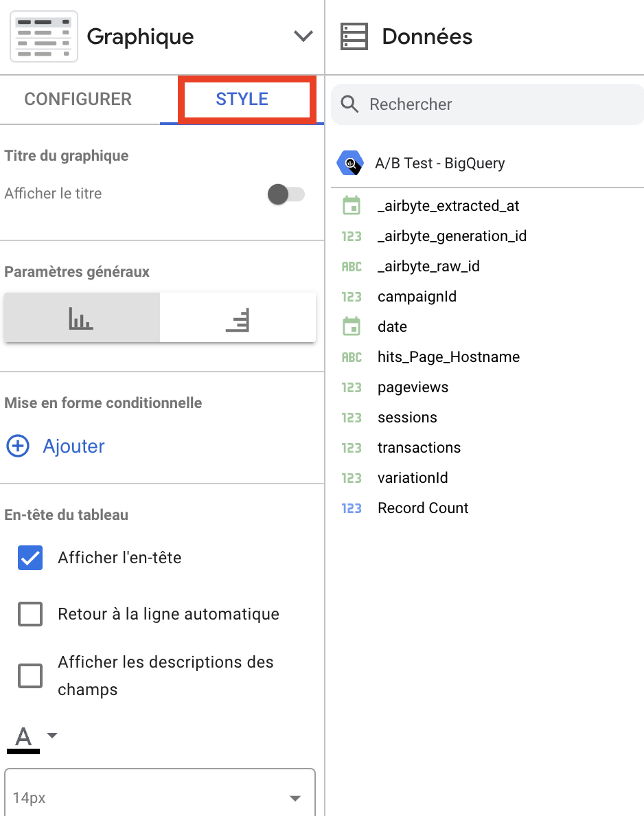Click the BigQuery data source icon
The image size is (644, 816).
pyautogui.click(x=350, y=163)
